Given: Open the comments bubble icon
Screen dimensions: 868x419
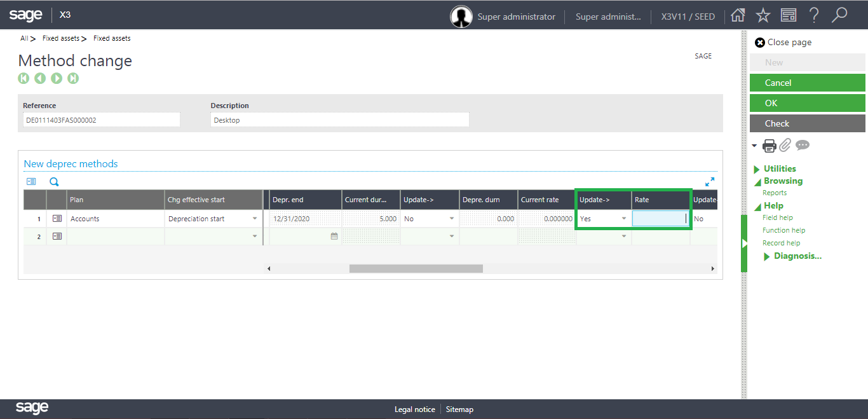Looking at the screenshot, I should pyautogui.click(x=802, y=146).
